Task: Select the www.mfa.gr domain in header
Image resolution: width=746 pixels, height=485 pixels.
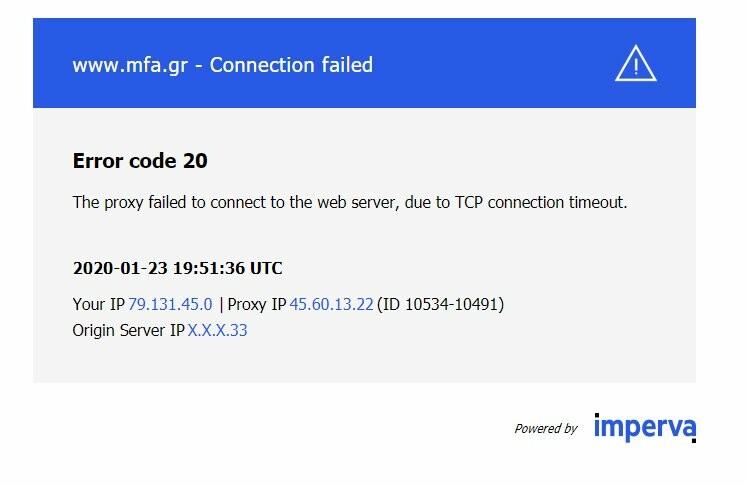Action: click(130, 65)
